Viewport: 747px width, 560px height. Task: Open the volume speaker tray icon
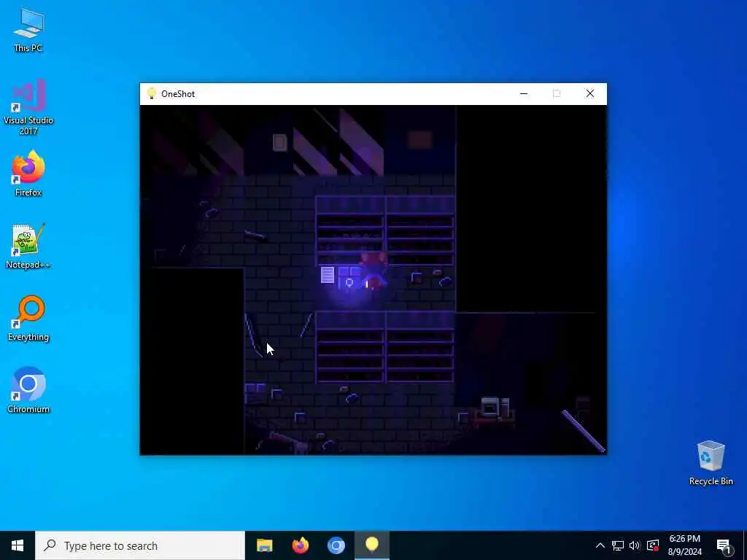pos(635,545)
